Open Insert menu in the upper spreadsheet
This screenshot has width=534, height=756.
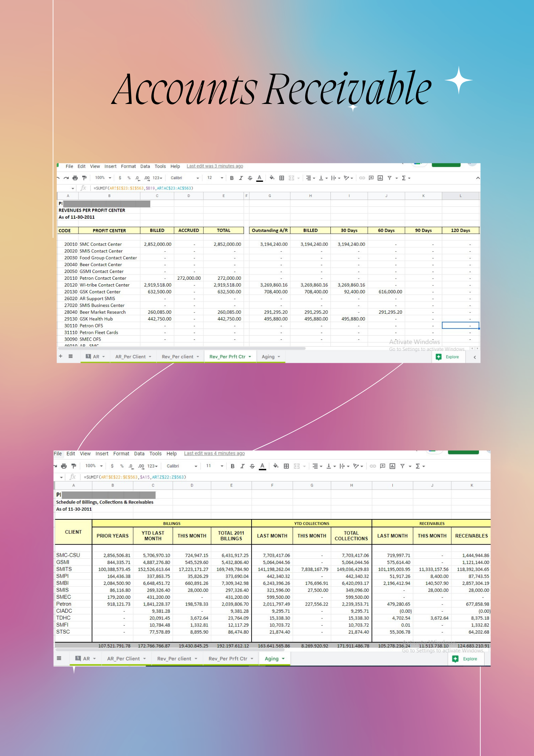pyautogui.click(x=111, y=166)
